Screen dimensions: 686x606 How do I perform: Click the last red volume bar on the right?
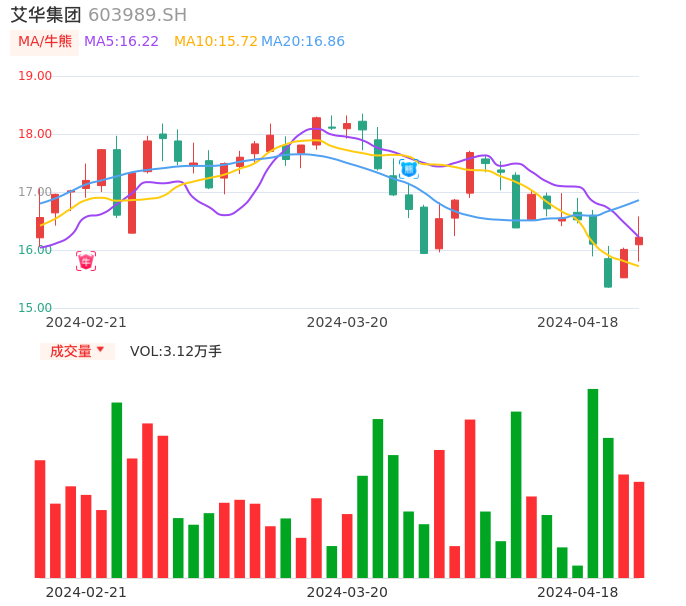pos(639,529)
